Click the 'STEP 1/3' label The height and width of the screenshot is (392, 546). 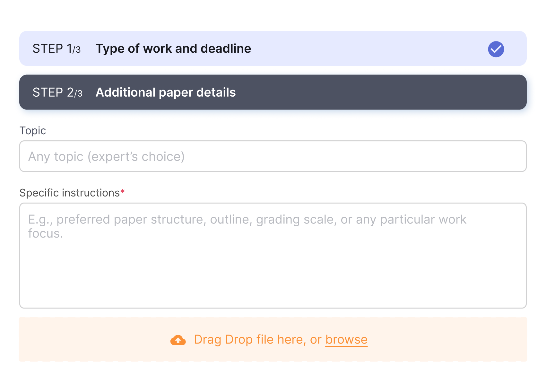(56, 49)
